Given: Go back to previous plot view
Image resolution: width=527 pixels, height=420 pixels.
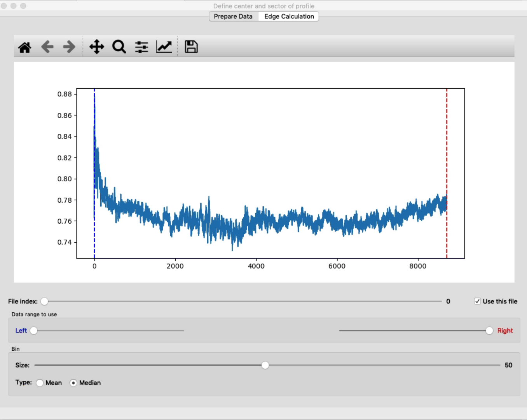Looking at the screenshot, I should tap(47, 47).
